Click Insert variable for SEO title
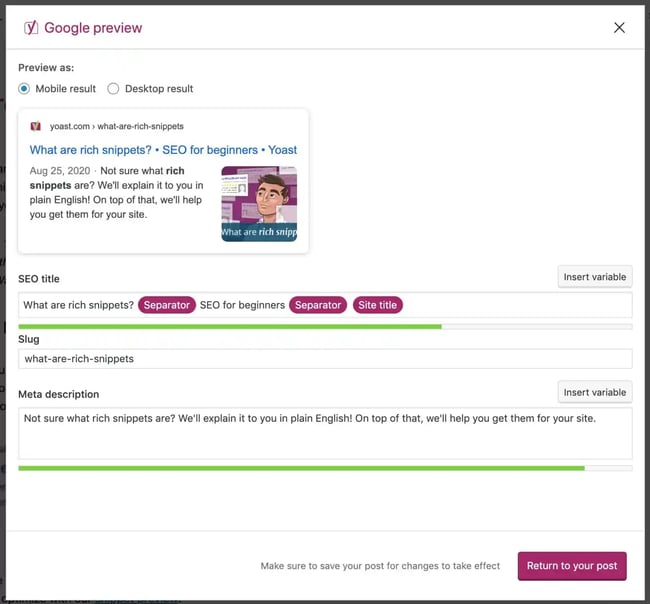The width and height of the screenshot is (650, 604). [594, 277]
